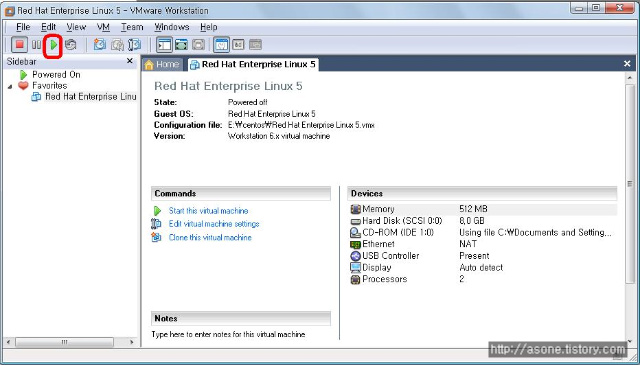
Task: Click the "512 MB" memory value
Action: 473,209
